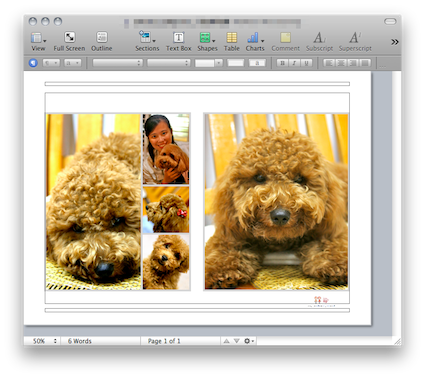This screenshot has width=425, height=378.
Task: Toggle italic formatting
Action: point(294,63)
